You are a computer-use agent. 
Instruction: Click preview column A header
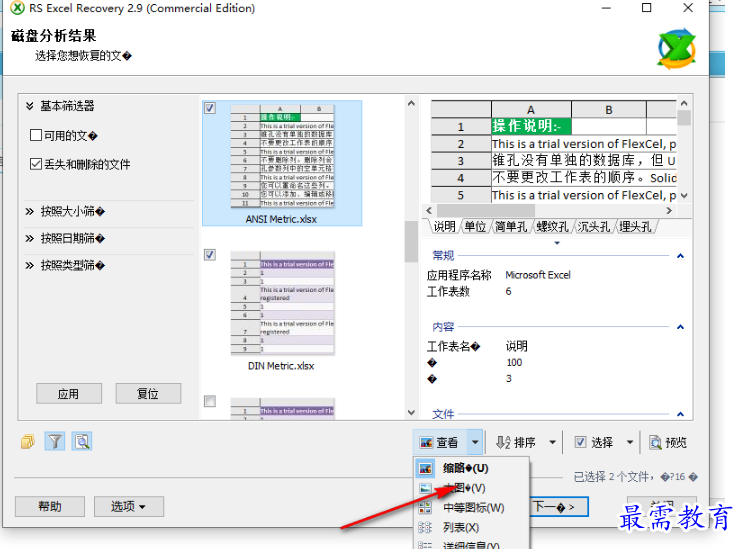531,109
